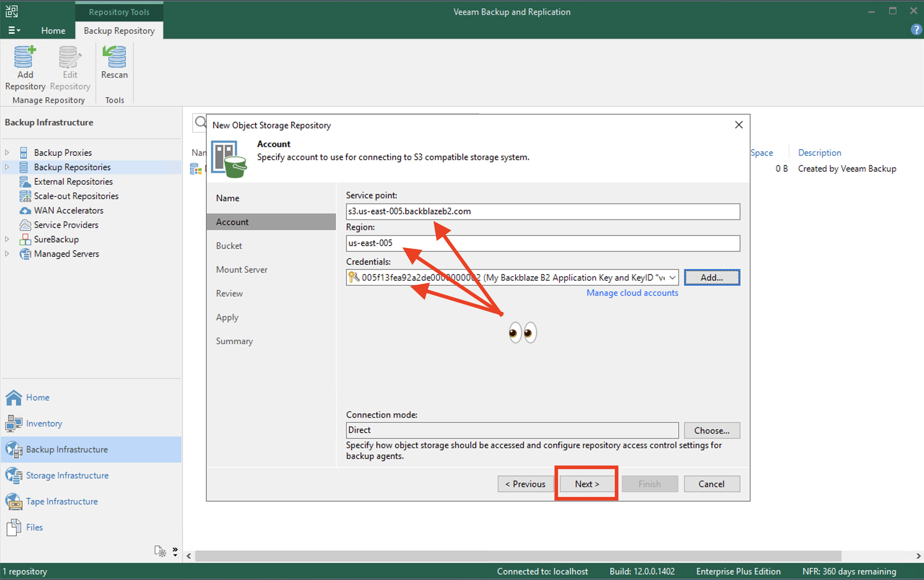Click the Previous button
924x580 pixels.
(x=525, y=484)
